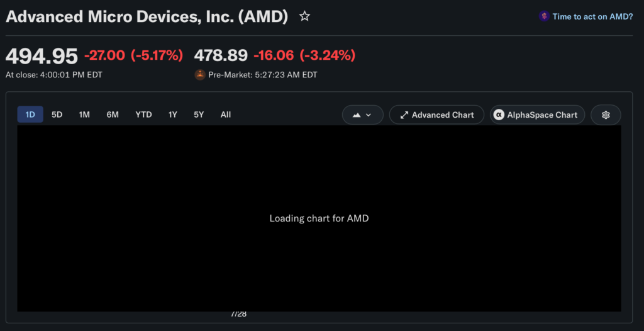Viewport: 644px width, 331px height.
Task: Show the 6M chart range
Action: pos(113,115)
